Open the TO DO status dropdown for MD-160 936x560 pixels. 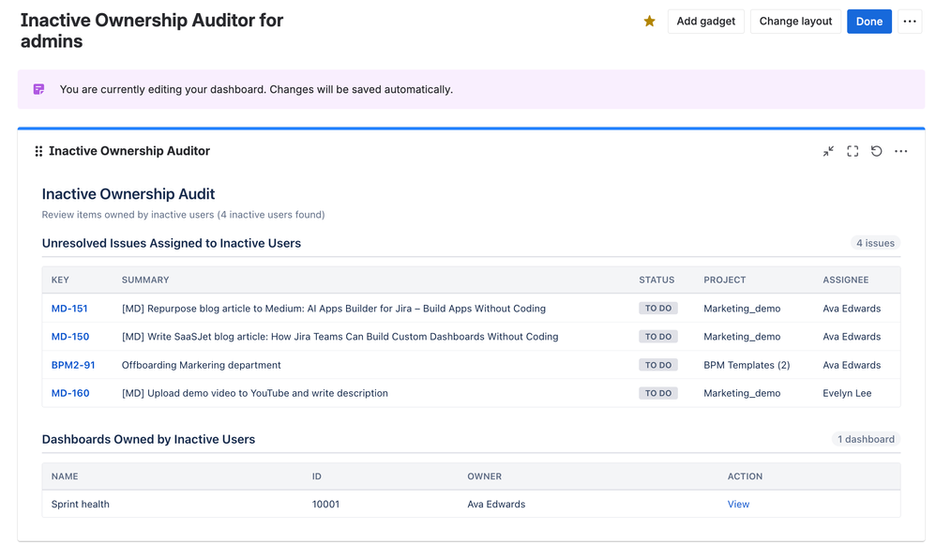click(x=657, y=393)
